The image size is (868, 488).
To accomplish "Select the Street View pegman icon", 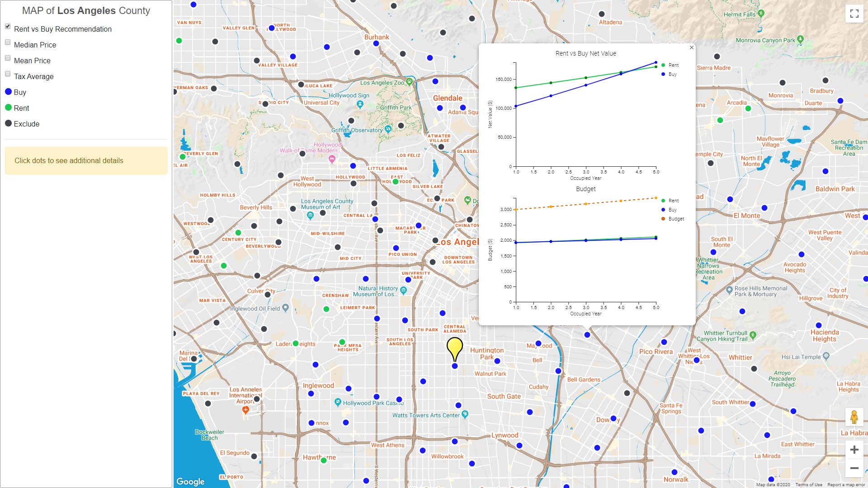I will [854, 417].
